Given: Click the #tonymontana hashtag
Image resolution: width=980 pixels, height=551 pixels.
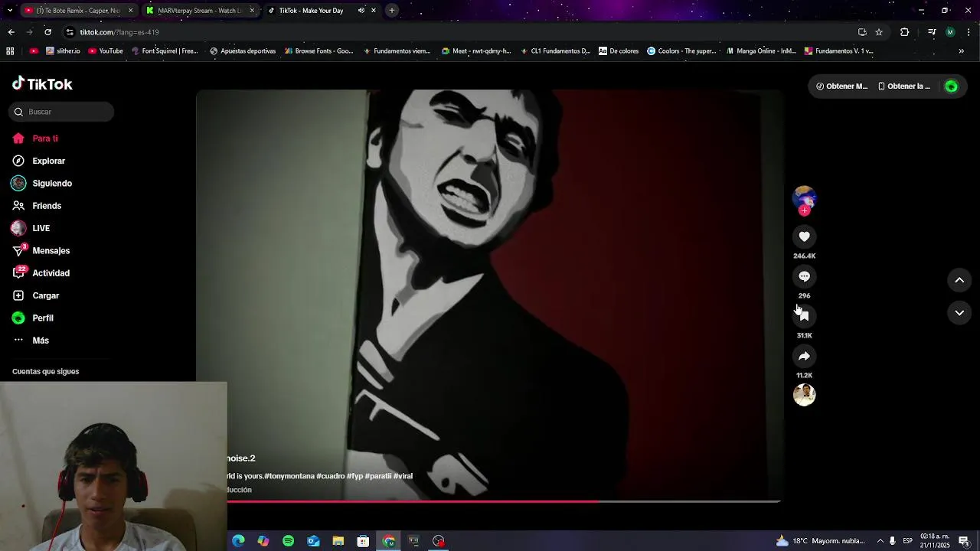Looking at the screenshot, I should tap(289, 476).
